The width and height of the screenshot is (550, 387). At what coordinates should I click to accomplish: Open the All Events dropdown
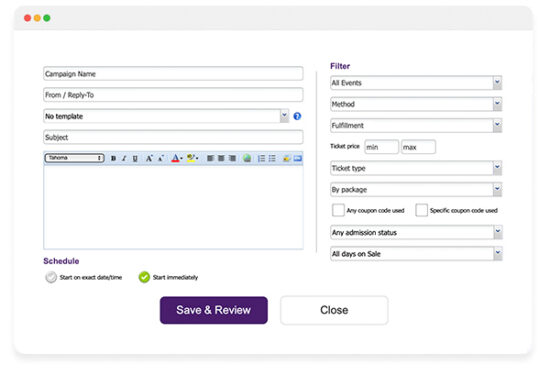416,83
